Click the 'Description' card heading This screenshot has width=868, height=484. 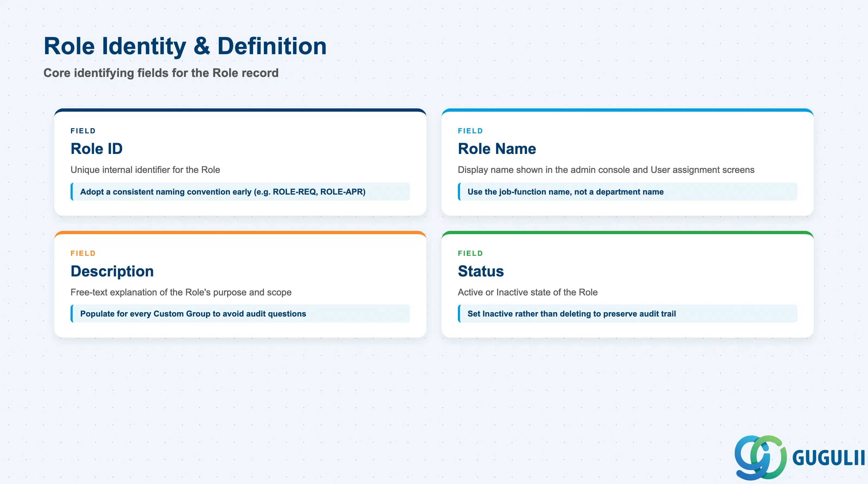112,271
